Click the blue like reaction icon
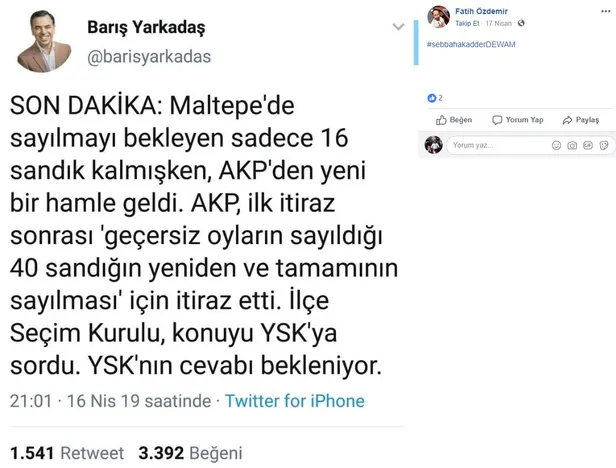 pyautogui.click(x=431, y=98)
